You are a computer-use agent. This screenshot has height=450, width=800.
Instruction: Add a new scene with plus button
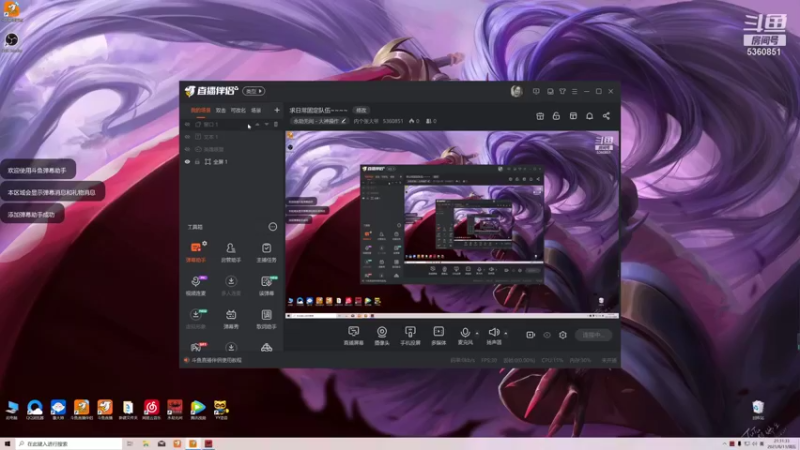coord(277,110)
